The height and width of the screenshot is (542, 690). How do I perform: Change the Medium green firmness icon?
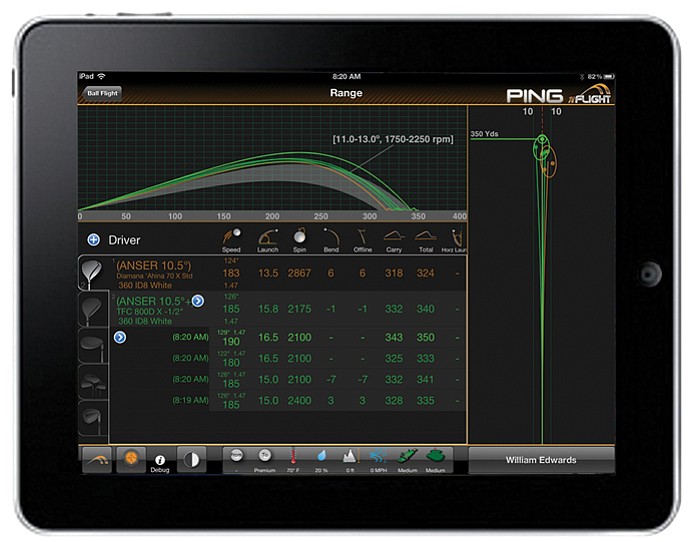click(x=435, y=460)
